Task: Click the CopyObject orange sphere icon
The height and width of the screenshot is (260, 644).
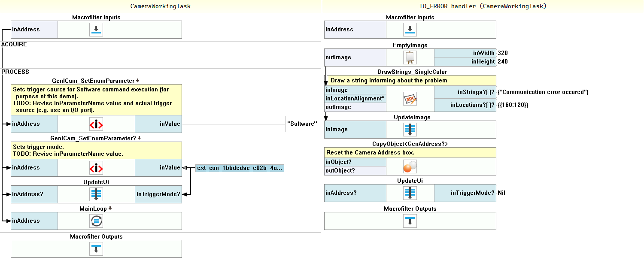Action: point(410,166)
